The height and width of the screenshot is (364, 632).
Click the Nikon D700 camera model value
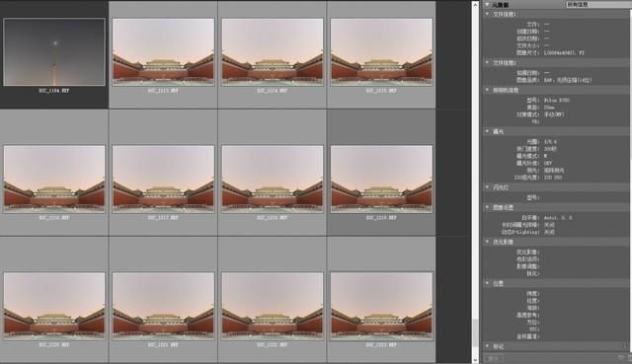click(557, 101)
